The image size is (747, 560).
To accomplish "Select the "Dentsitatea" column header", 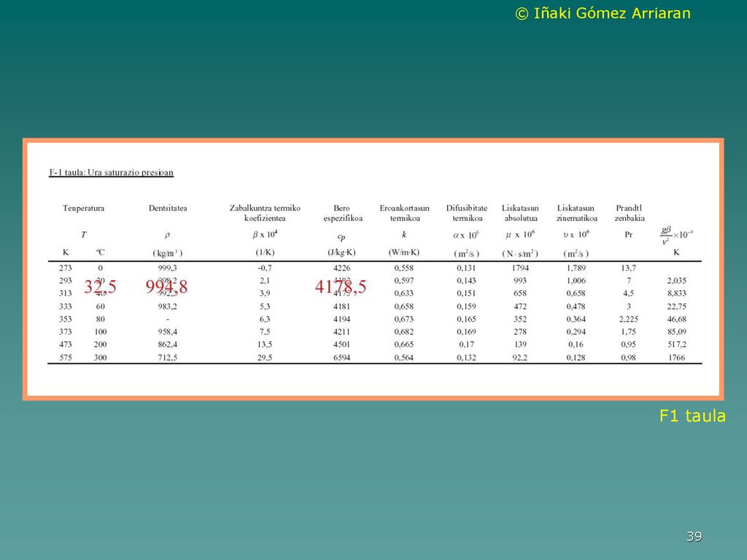I will tap(168, 208).
